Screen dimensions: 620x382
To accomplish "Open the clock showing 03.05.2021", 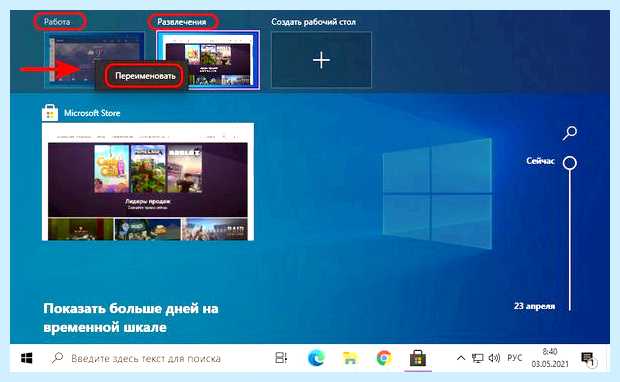I will (550, 358).
